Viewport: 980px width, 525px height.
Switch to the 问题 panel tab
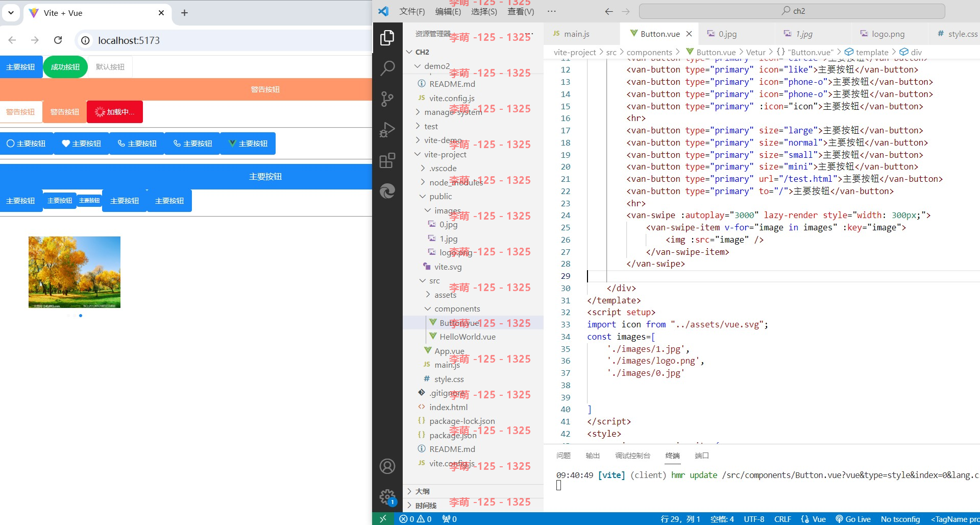[x=563, y=456]
